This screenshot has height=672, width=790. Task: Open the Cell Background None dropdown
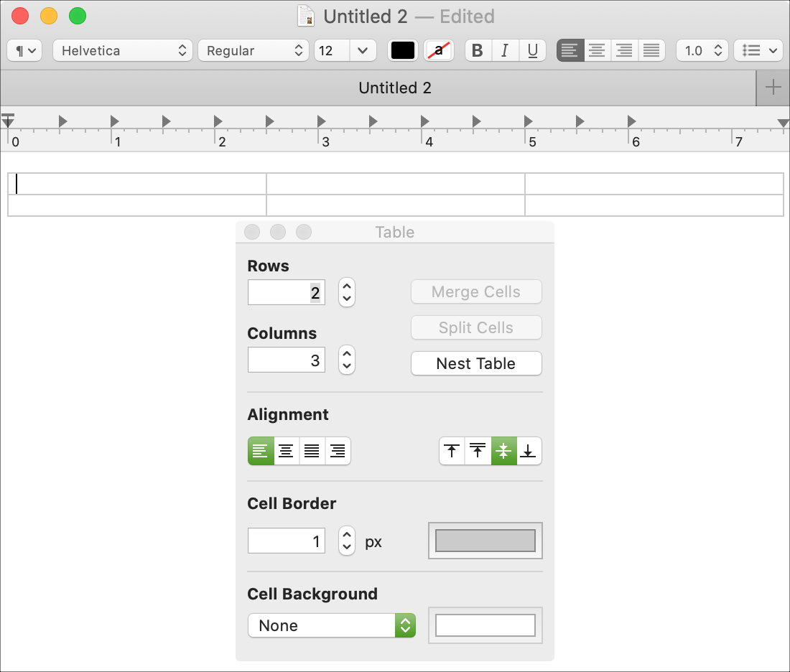pyautogui.click(x=332, y=625)
